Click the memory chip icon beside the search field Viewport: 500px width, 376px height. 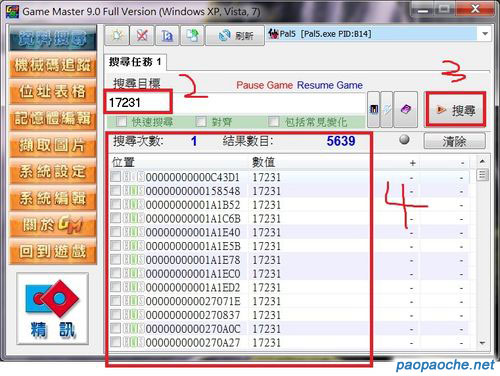click(x=374, y=109)
